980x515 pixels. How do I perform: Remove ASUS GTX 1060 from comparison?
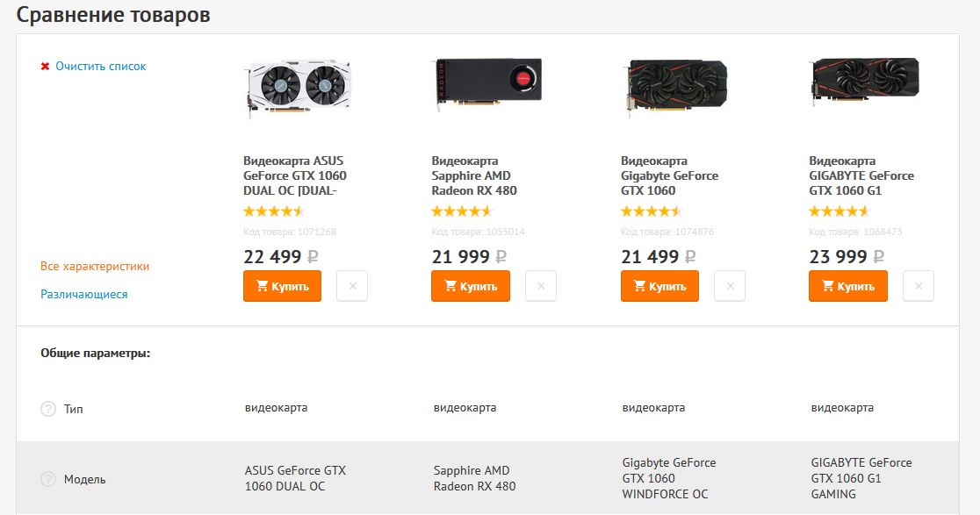[x=352, y=286]
